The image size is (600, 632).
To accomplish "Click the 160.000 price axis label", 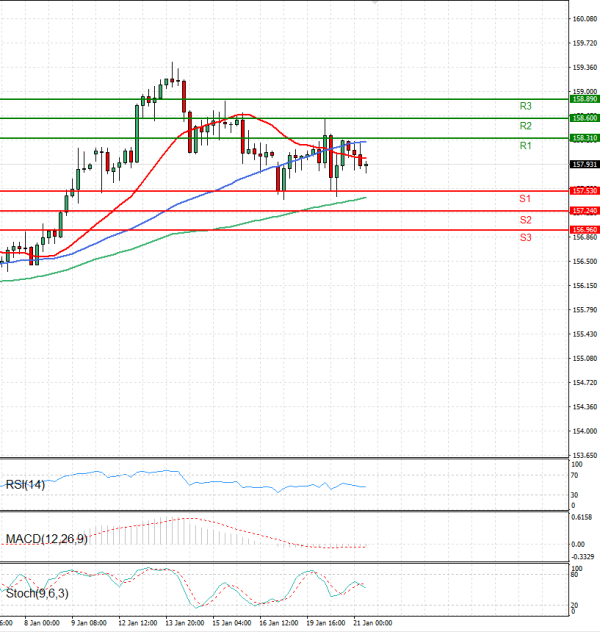I will click(x=584, y=19).
